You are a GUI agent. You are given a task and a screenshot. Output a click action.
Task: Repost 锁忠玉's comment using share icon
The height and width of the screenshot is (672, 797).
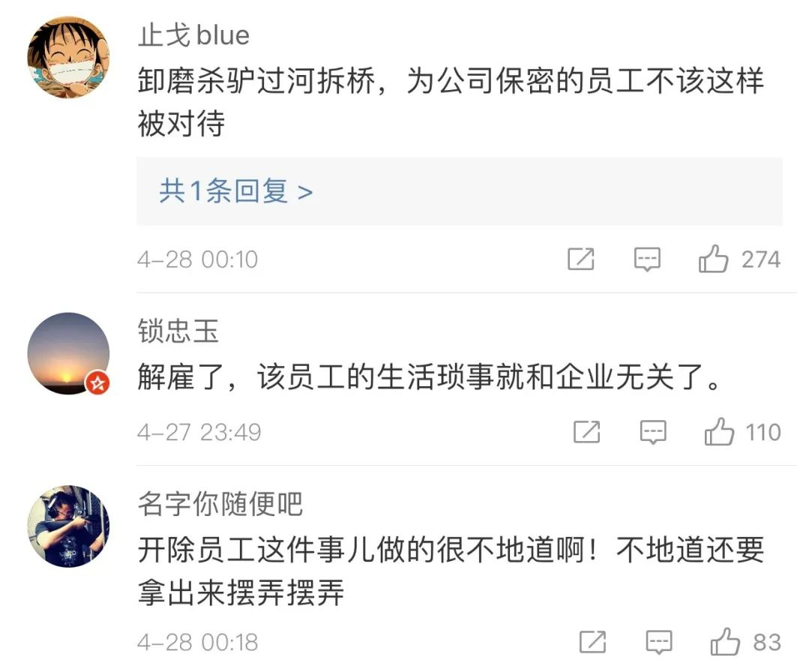point(586,431)
